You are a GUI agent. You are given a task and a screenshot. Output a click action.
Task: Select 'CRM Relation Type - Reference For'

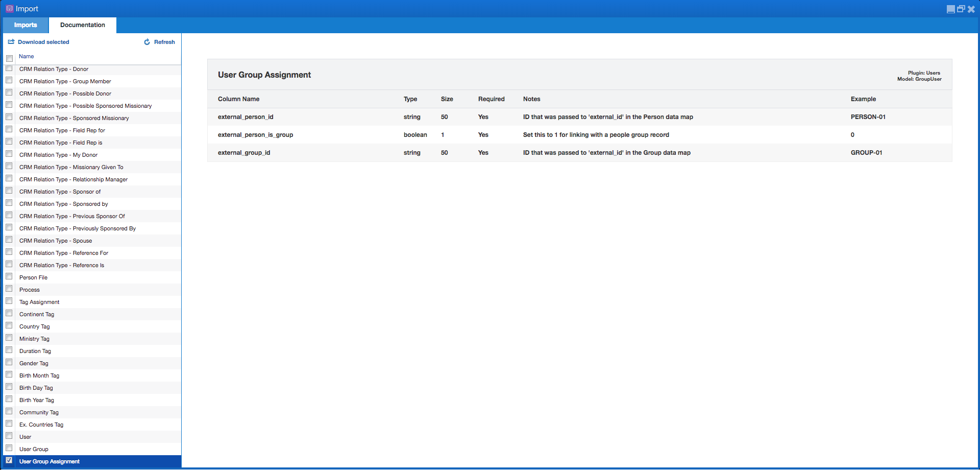[92, 253]
